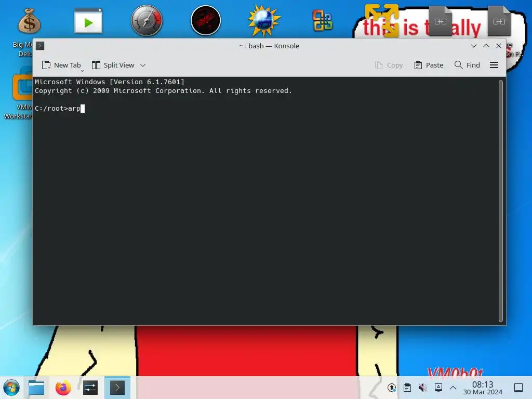
Task: Close the Konsole window
Action: (499, 46)
